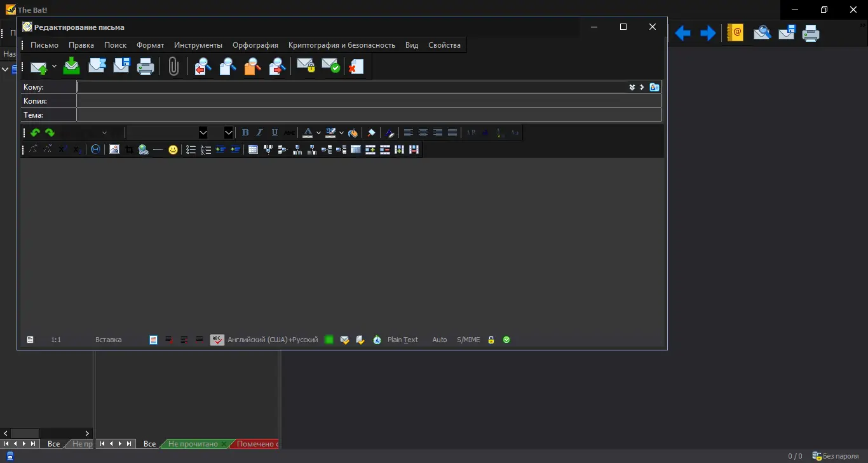Screen dimensions: 868x463
Task: Click the blue back arrow in main window
Action: [x=683, y=32]
